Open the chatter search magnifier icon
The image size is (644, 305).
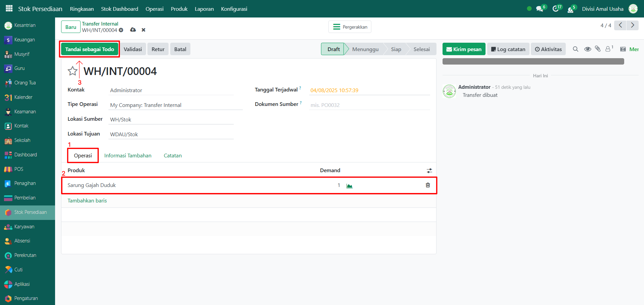(x=576, y=49)
